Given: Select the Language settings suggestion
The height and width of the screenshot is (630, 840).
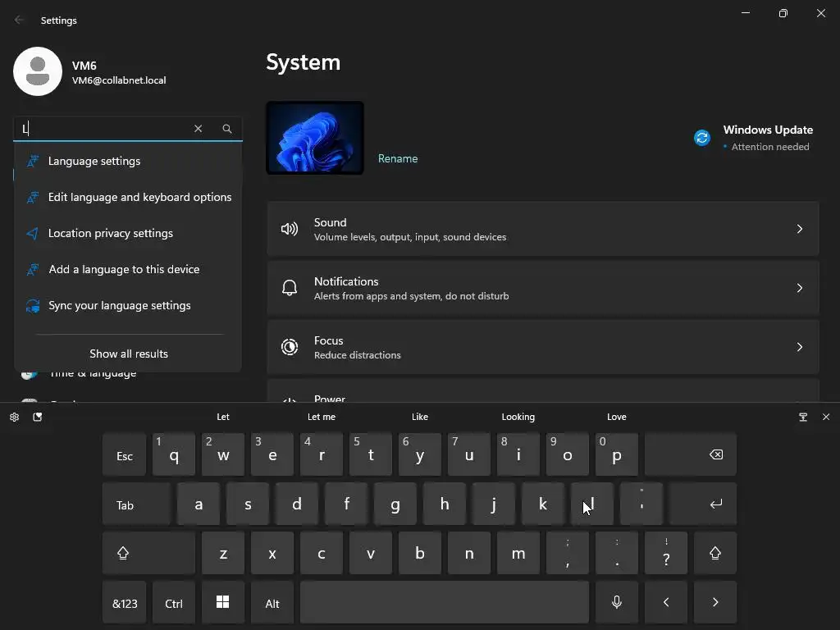Looking at the screenshot, I should [x=128, y=162].
